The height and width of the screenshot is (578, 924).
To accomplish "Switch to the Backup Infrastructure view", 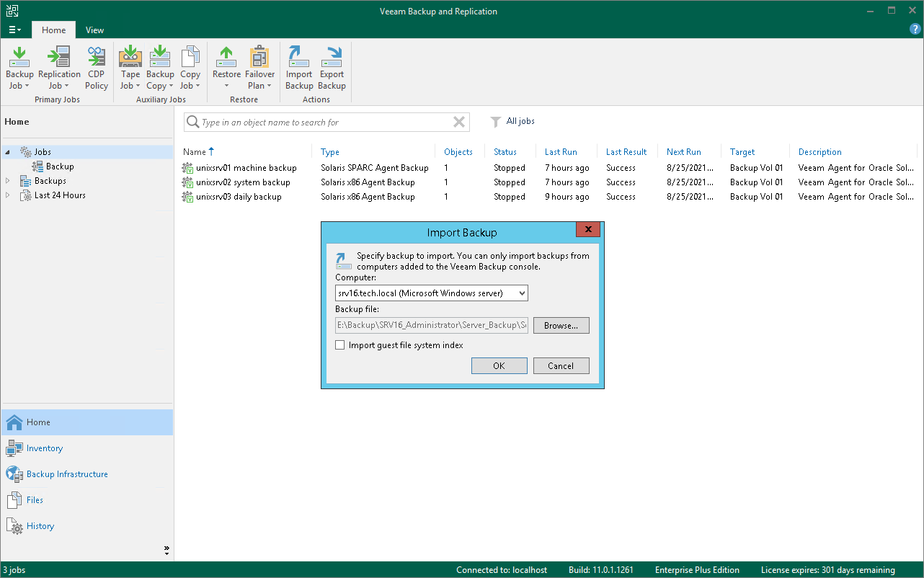I will point(66,473).
